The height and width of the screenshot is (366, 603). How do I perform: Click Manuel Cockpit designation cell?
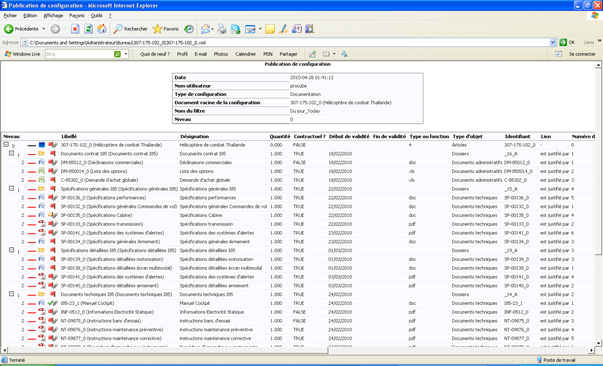[195, 303]
